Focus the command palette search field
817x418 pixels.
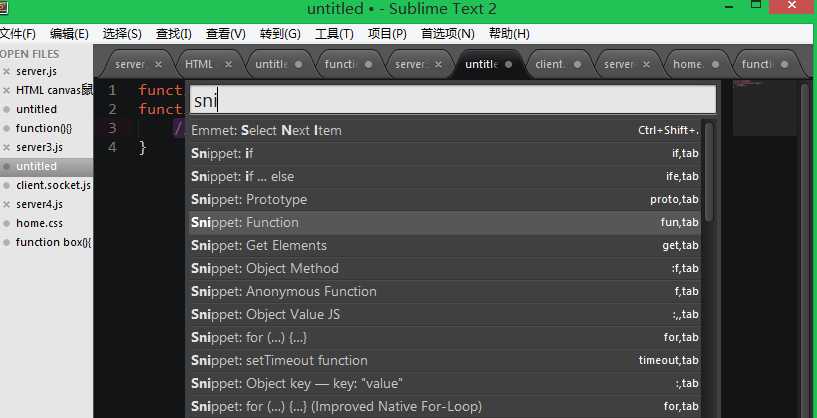pos(453,100)
